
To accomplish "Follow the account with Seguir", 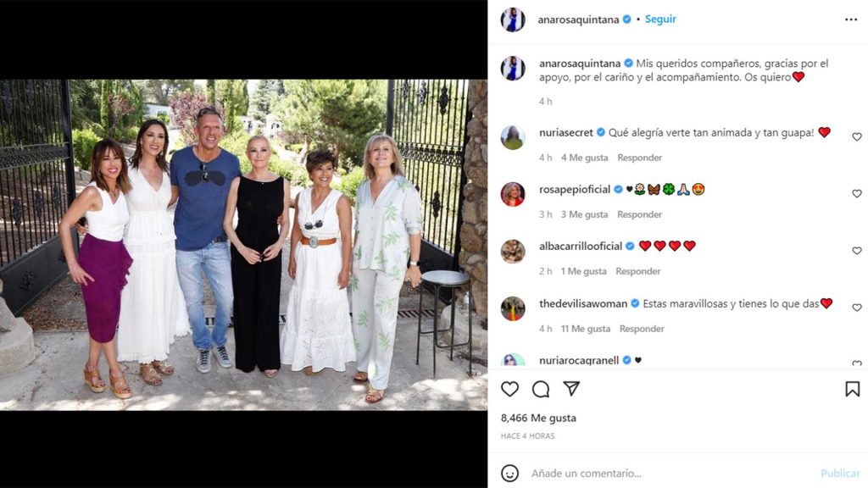I will point(660,19).
